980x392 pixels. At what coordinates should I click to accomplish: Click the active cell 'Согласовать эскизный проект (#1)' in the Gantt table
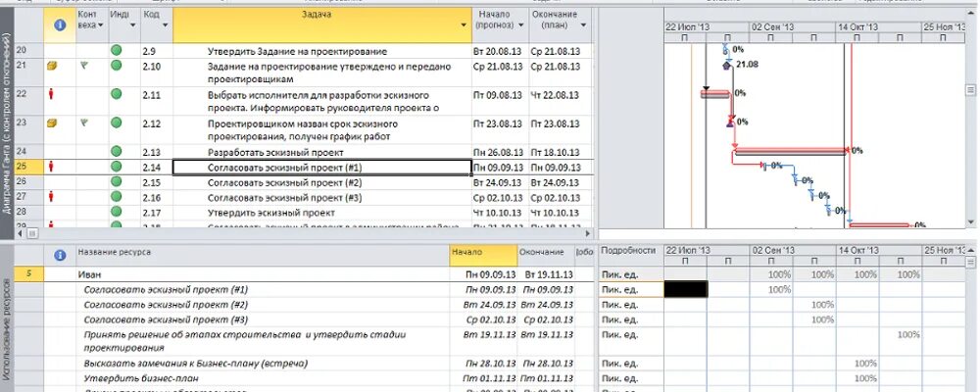point(321,168)
